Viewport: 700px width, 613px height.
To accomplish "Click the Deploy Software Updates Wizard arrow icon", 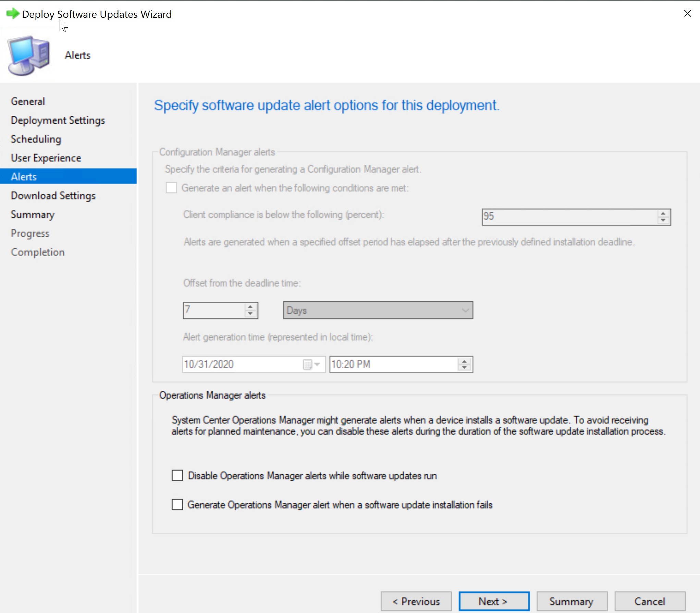I will pos(13,14).
